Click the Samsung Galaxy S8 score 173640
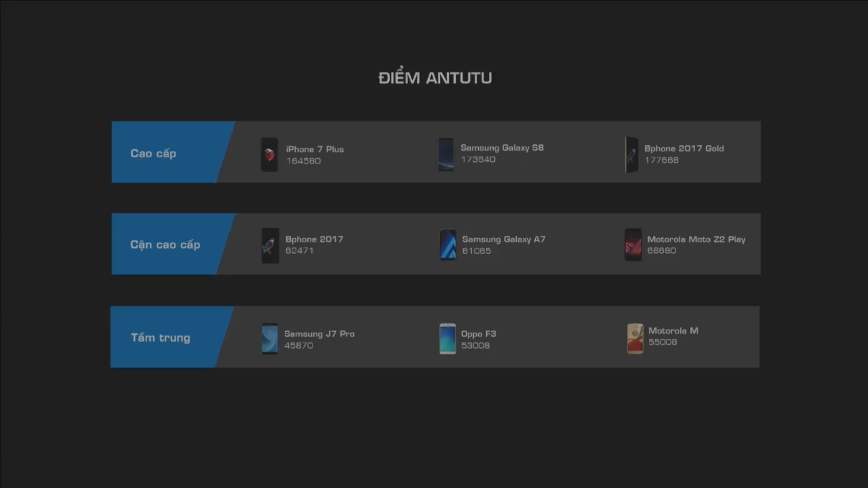This screenshot has width=868, height=488. coord(478,159)
